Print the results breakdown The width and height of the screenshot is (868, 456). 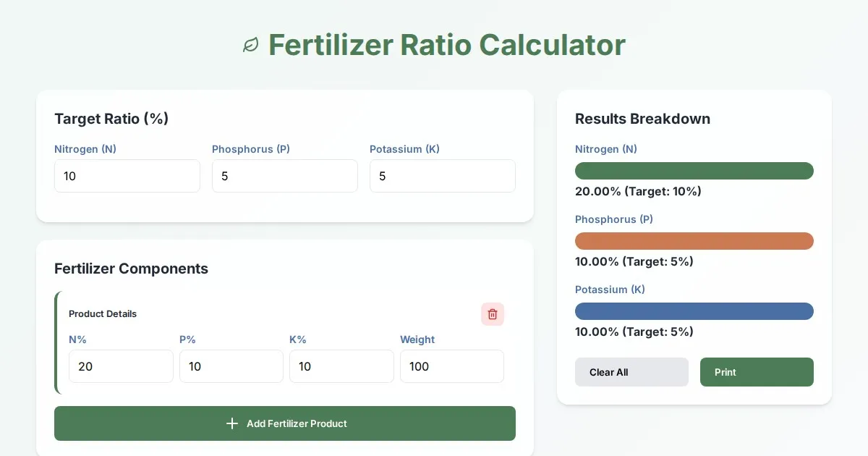point(757,372)
